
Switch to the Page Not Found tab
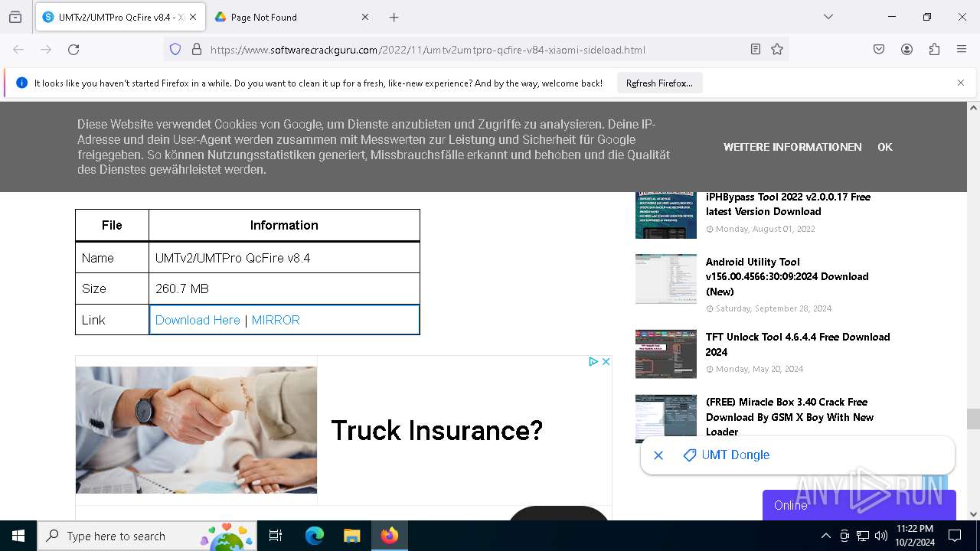pyautogui.click(x=291, y=17)
